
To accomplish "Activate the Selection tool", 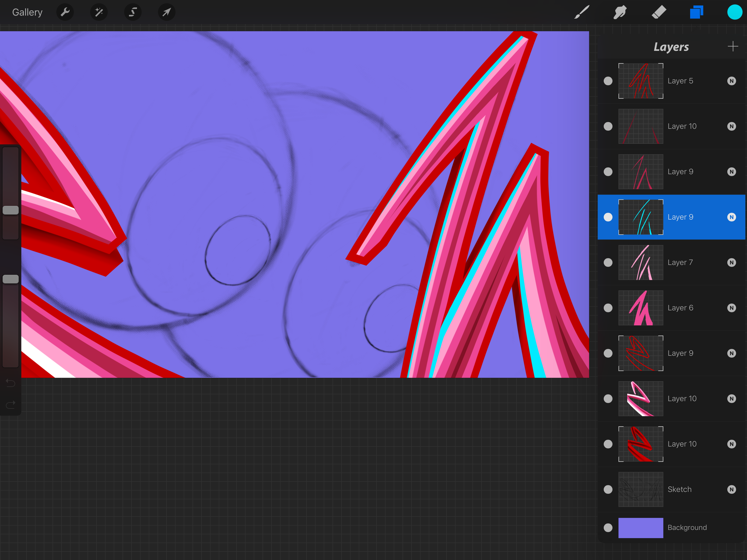I will (133, 13).
